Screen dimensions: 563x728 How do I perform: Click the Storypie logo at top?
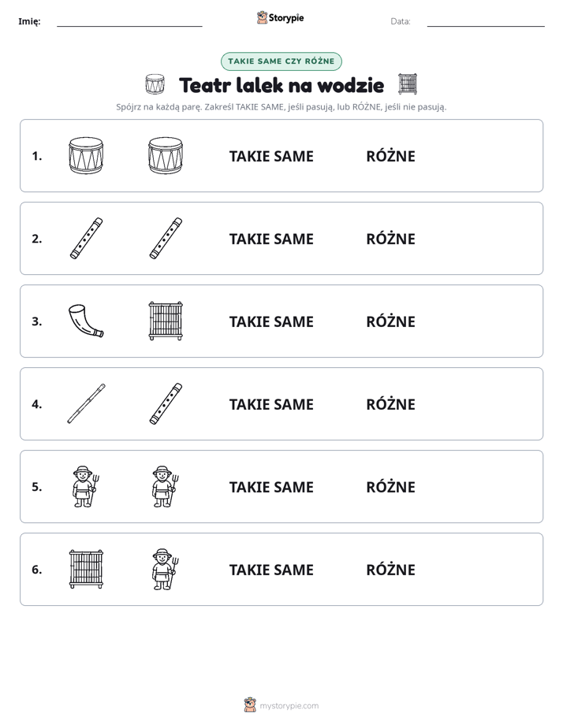[280, 17]
